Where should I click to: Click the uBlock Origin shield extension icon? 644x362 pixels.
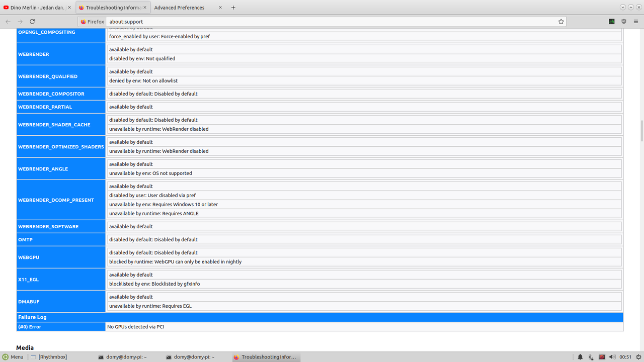click(x=624, y=21)
